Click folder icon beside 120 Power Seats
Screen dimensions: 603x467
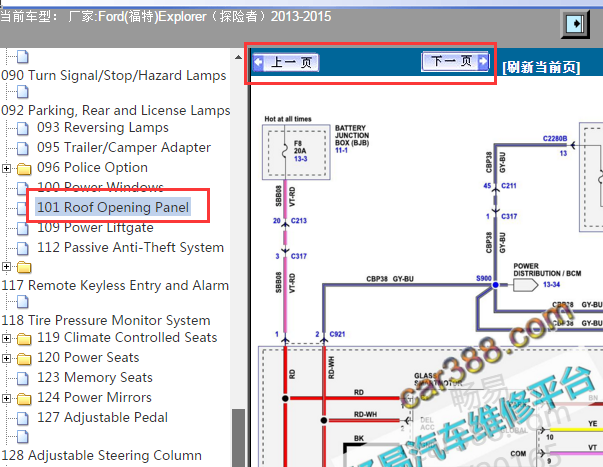24,359
